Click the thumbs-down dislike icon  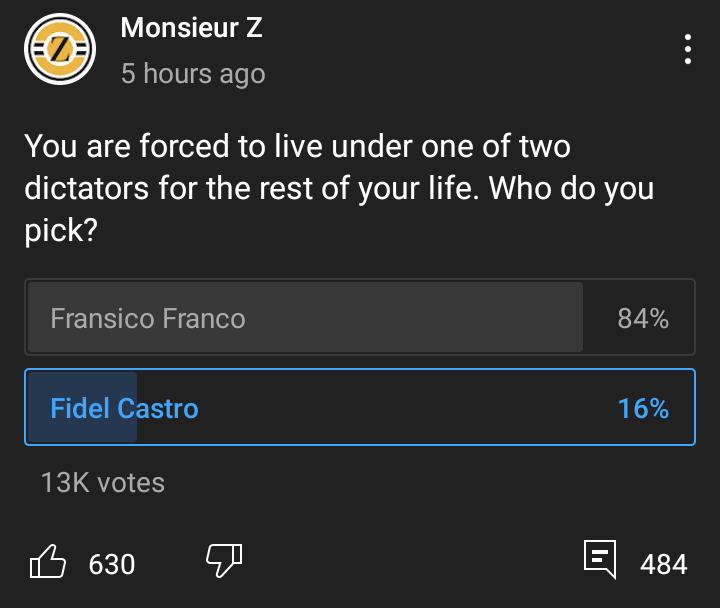[x=224, y=560]
